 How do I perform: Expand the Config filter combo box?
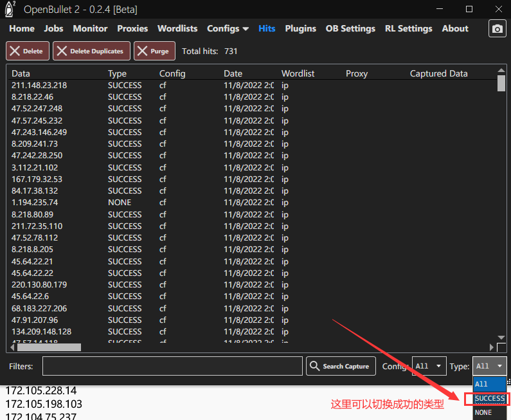429,366
